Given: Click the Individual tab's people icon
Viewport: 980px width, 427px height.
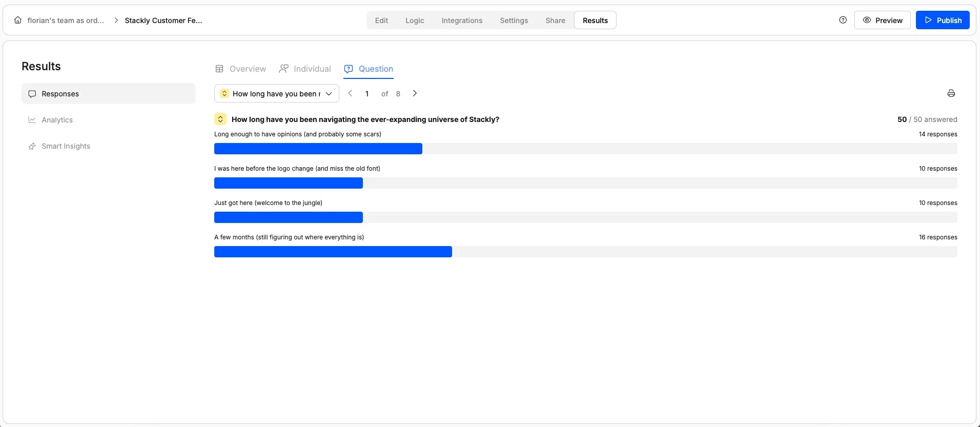Looking at the screenshot, I should coord(284,68).
